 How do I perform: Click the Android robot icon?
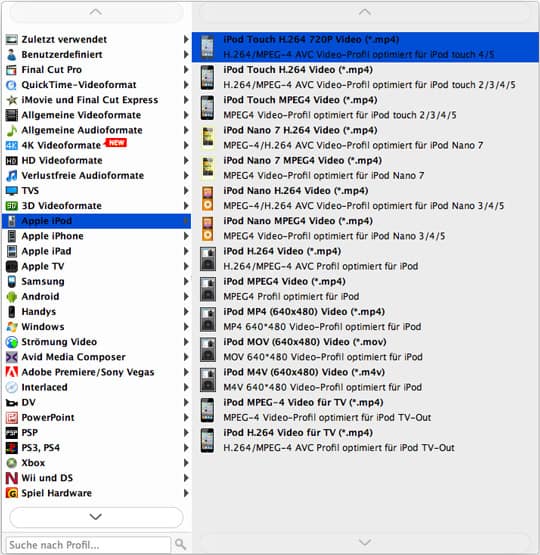tap(12, 297)
